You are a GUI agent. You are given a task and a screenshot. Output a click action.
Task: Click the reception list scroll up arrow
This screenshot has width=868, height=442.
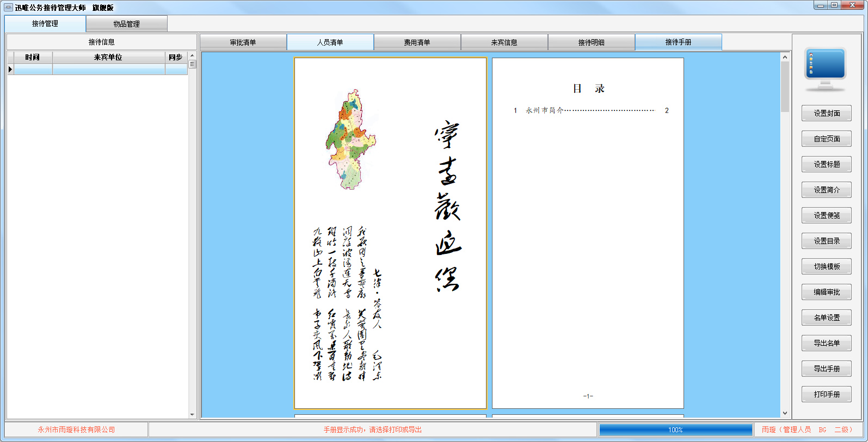point(192,55)
